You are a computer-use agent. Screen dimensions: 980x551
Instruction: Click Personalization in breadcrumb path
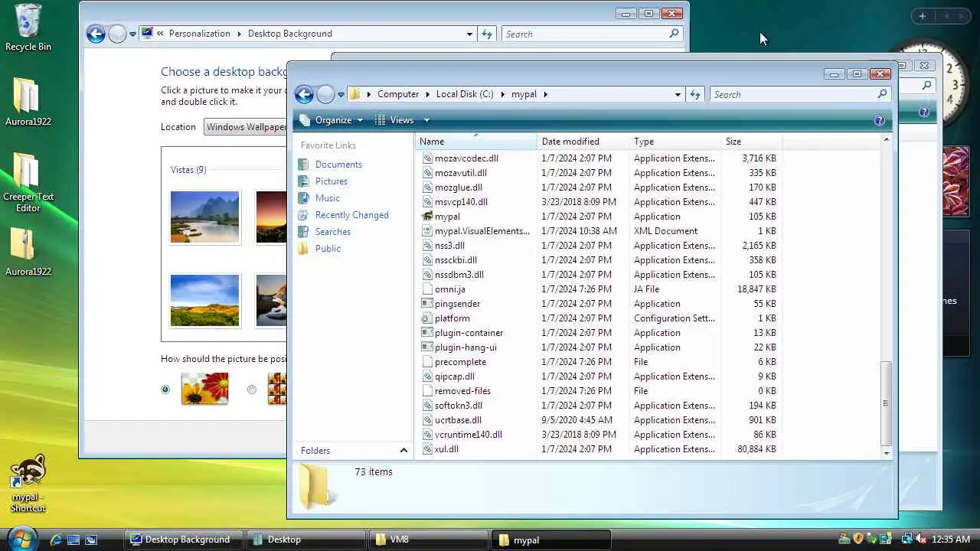199,34
